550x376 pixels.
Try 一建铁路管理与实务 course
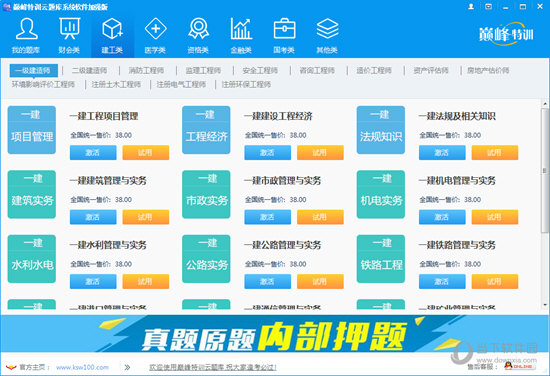pos(495,281)
